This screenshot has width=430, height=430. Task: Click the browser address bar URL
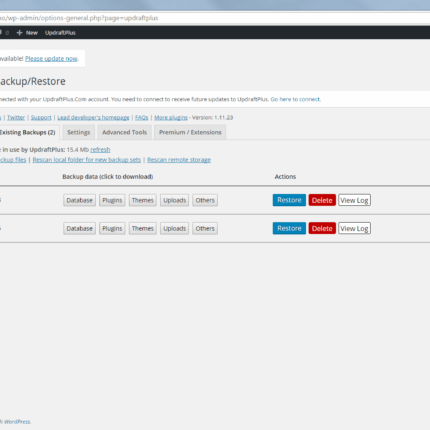80,18
